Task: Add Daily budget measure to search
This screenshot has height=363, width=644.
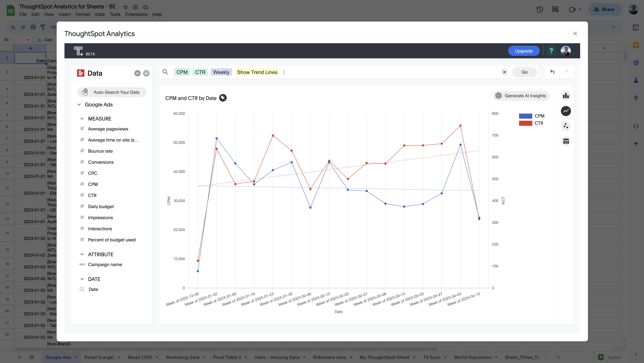Action: (x=101, y=207)
